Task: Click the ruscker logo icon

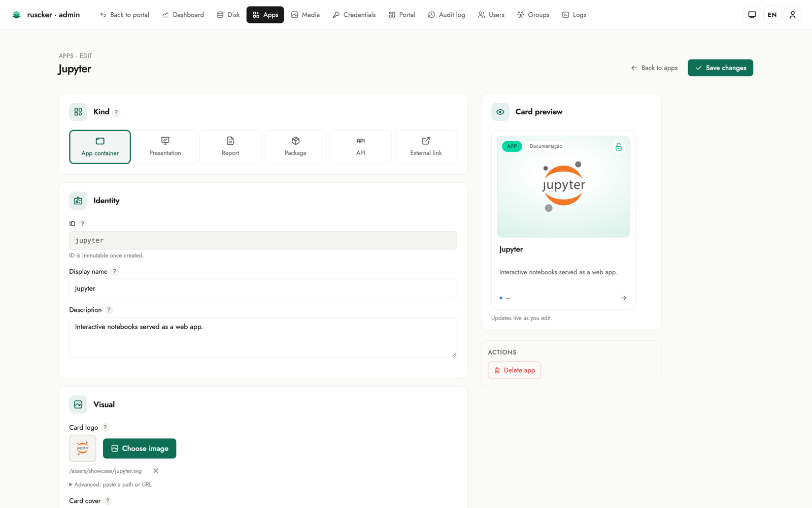Action: point(17,15)
